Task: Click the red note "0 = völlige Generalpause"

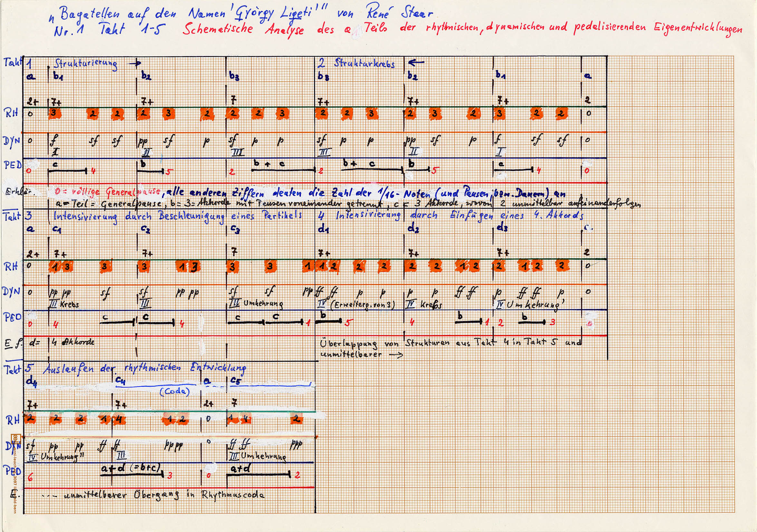Action: pos(108,192)
